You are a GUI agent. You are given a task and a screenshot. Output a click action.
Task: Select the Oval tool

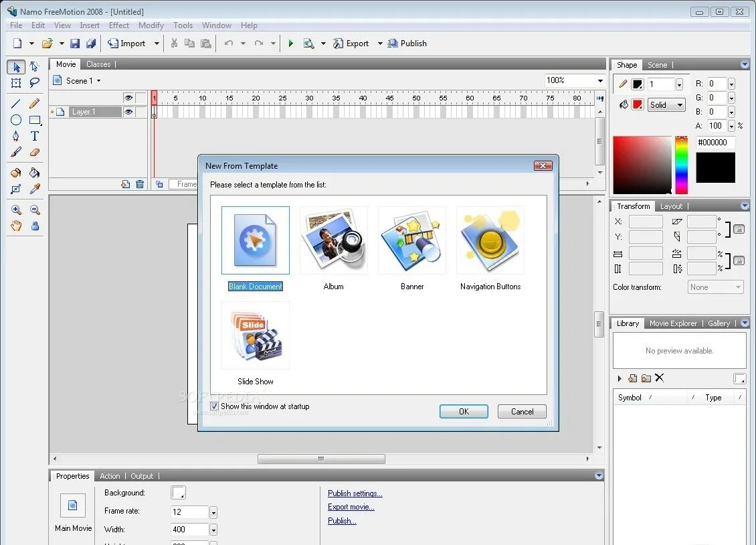pos(16,120)
